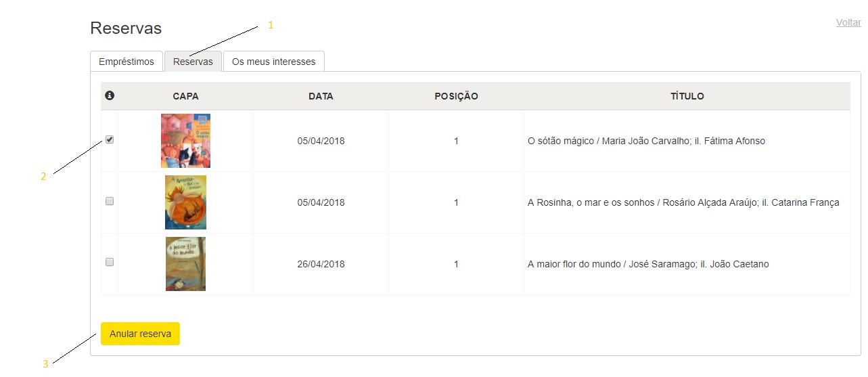Screen dimensions: 868x377
Task: Click the info icon in table header
Action: click(110, 96)
